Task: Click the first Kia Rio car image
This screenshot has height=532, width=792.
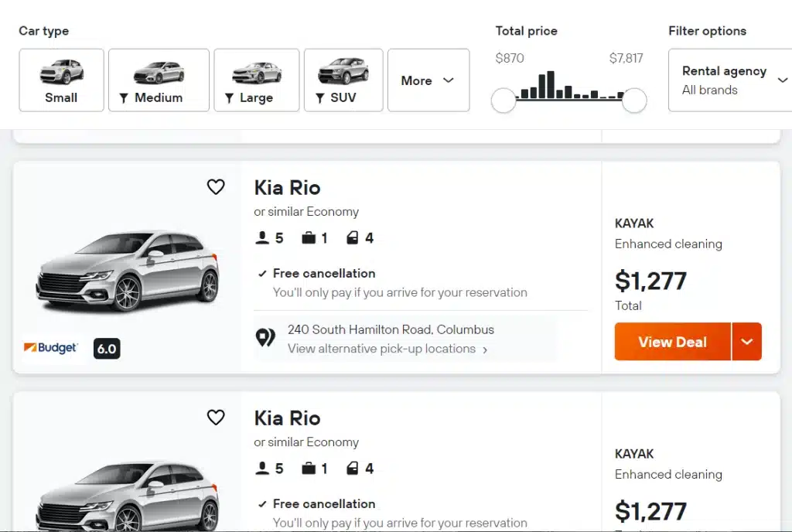Action: 128,269
